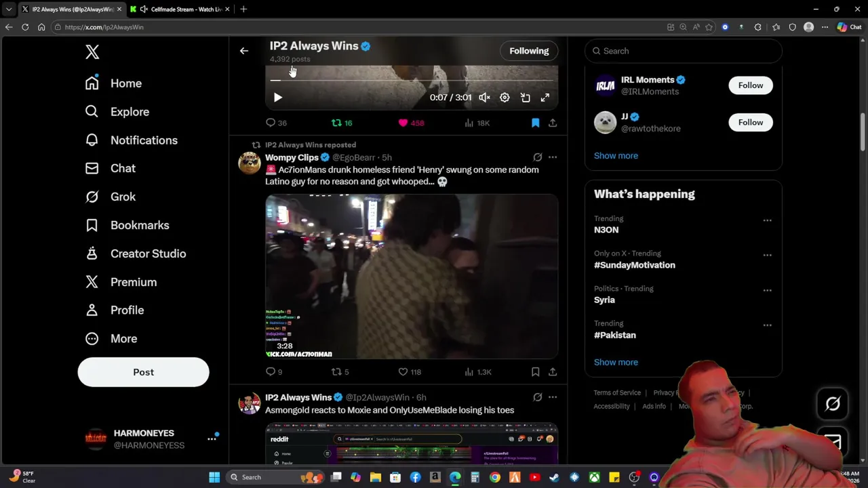Image resolution: width=868 pixels, height=488 pixels.
Task: Click the browser address bar
Action: 356,27
